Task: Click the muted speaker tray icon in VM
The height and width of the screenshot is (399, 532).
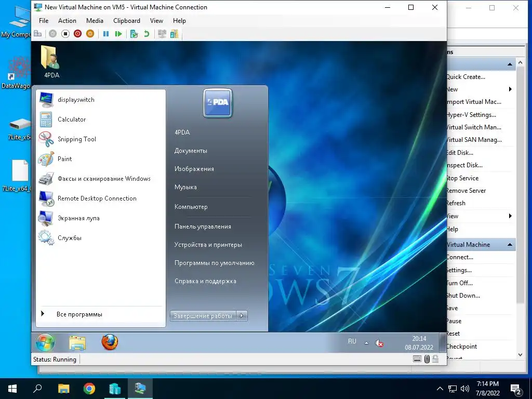Action: pyautogui.click(x=379, y=343)
